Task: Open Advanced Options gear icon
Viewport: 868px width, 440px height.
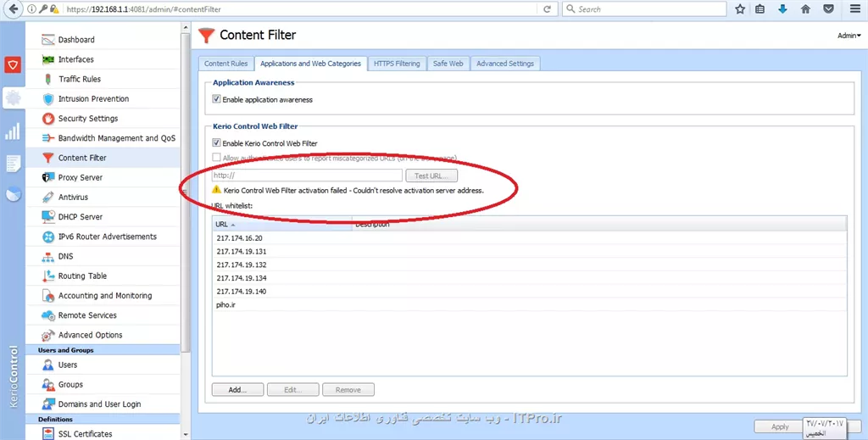Action: [x=48, y=335]
